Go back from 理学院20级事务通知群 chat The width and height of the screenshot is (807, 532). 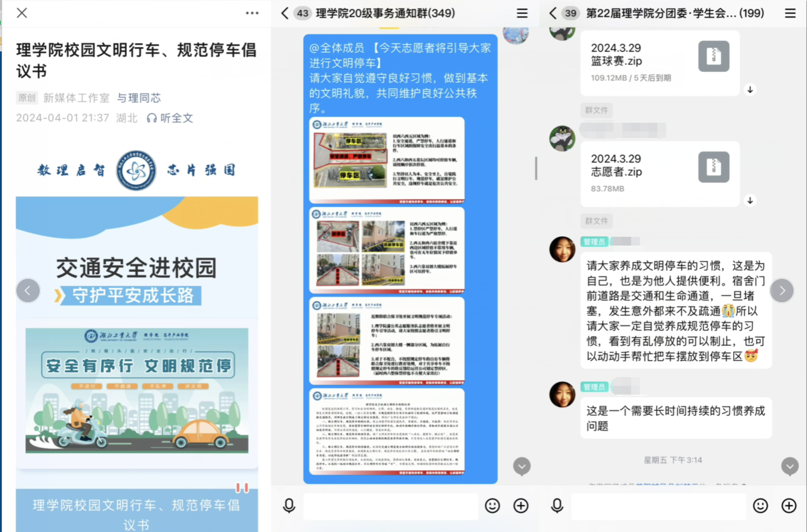click(x=285, y=13)
